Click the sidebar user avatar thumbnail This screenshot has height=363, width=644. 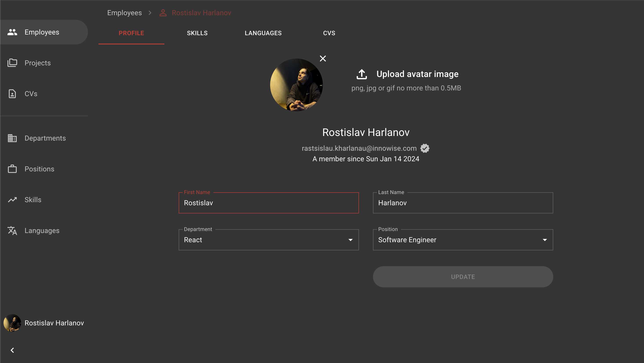(12, 323)
